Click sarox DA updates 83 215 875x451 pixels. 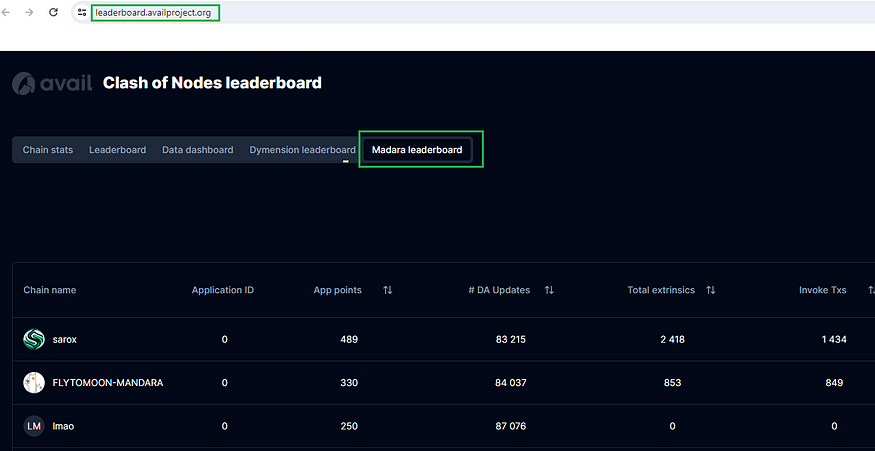tap(511, 339)
